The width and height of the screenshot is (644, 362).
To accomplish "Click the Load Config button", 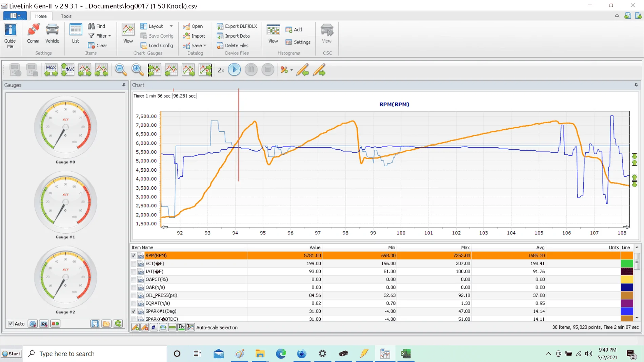I will [157, 45].
